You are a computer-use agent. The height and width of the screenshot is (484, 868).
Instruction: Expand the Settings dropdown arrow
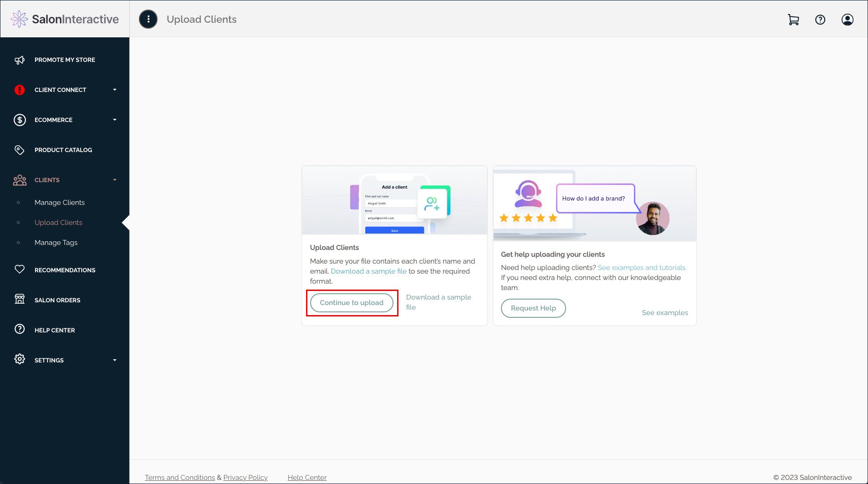[x=115, y=360]
